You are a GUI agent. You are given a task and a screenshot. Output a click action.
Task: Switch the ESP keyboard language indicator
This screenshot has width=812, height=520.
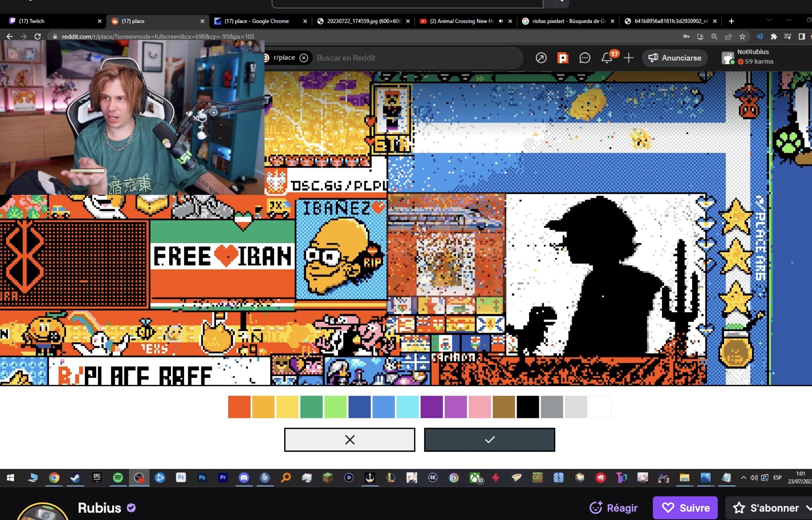click(777, 478)
